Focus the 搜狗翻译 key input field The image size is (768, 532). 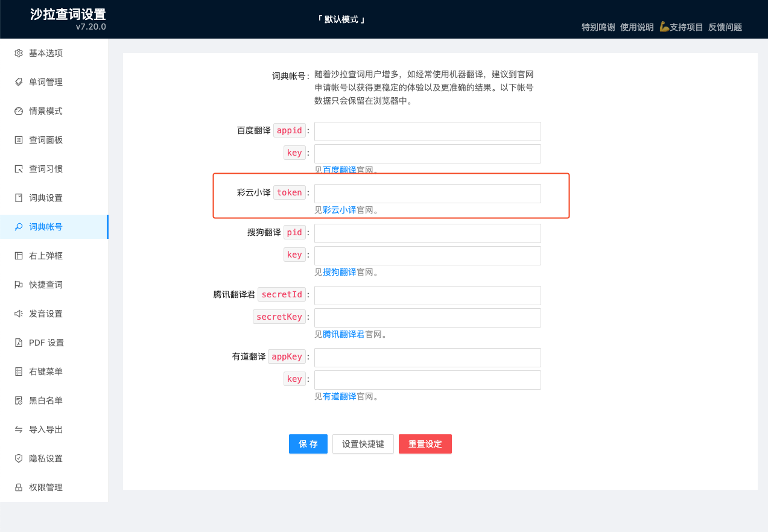click(428, 256)
